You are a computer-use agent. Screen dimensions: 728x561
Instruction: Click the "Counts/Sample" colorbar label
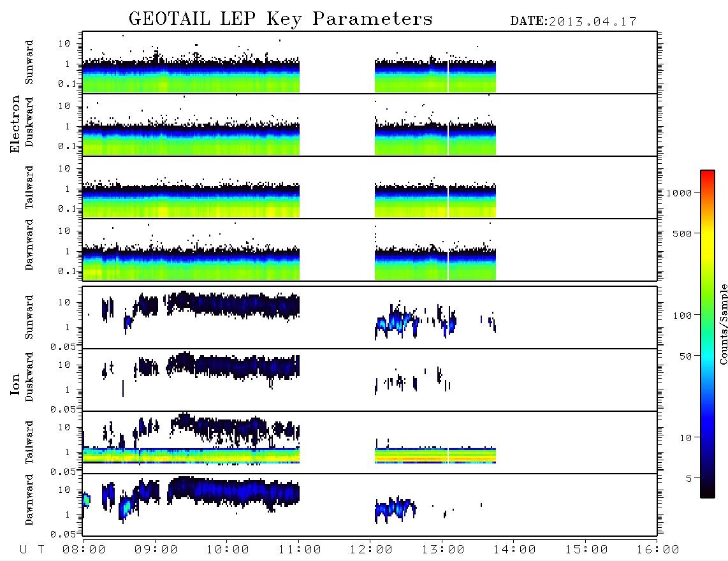click(x=723, y=324)
